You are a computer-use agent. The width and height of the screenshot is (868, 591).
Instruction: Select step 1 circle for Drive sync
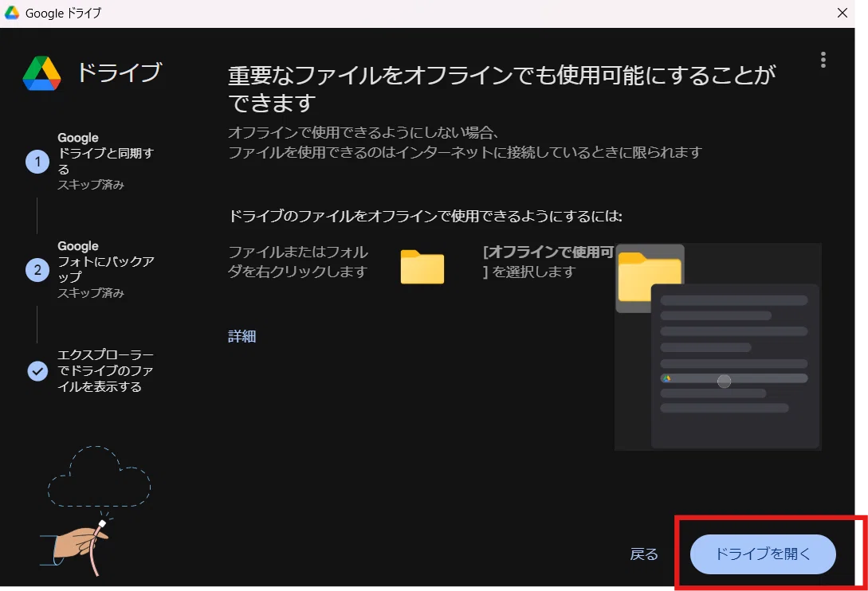click(x=37, y=162)
